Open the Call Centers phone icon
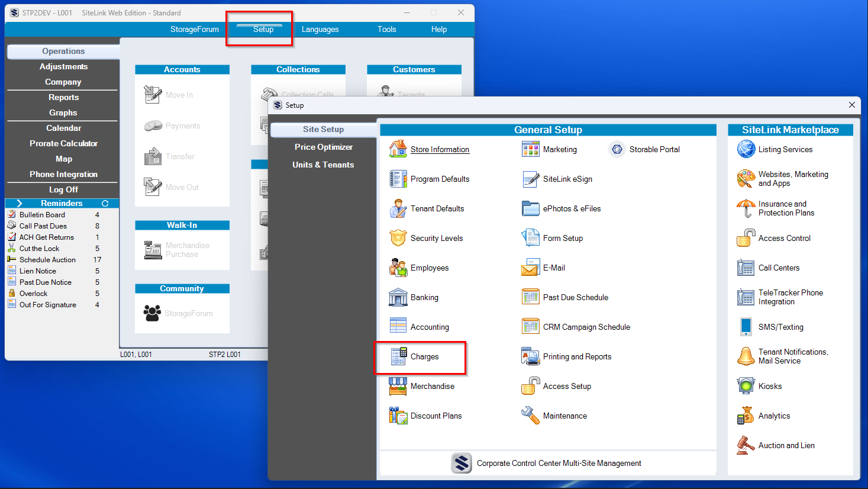 point(746,268)
